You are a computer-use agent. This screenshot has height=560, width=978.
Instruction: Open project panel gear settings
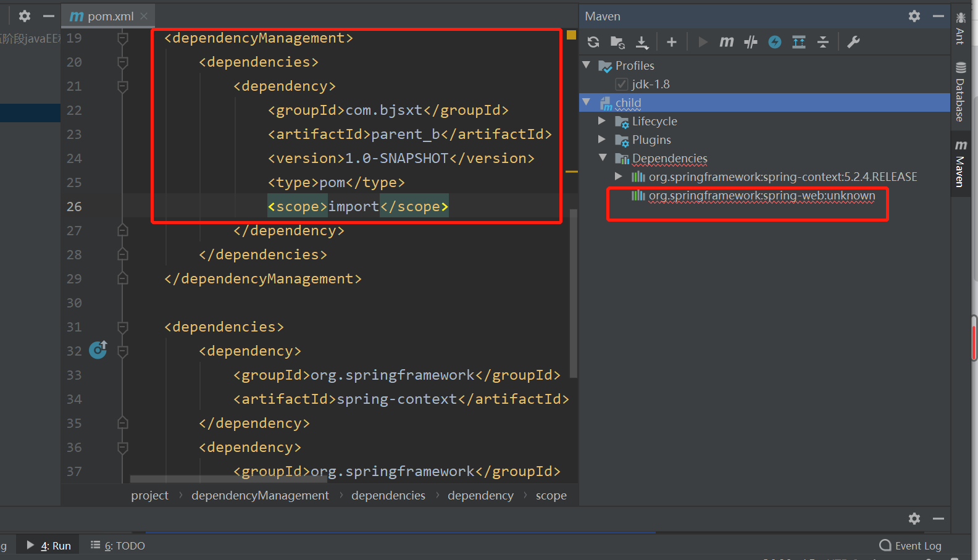pos(25,16)
